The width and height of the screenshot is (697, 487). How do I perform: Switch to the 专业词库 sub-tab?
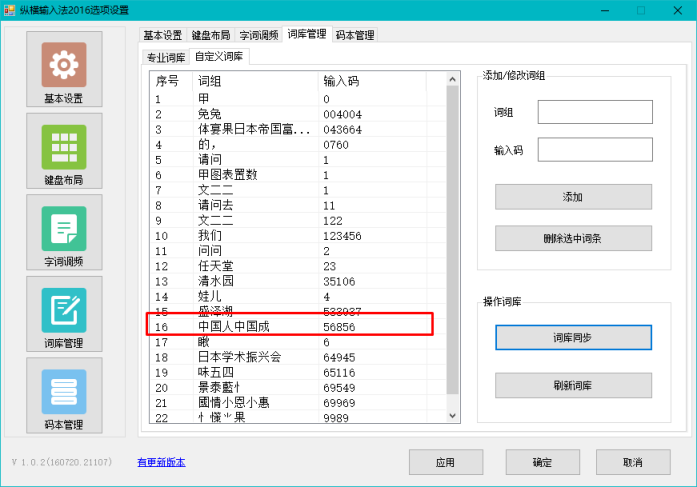166,57
